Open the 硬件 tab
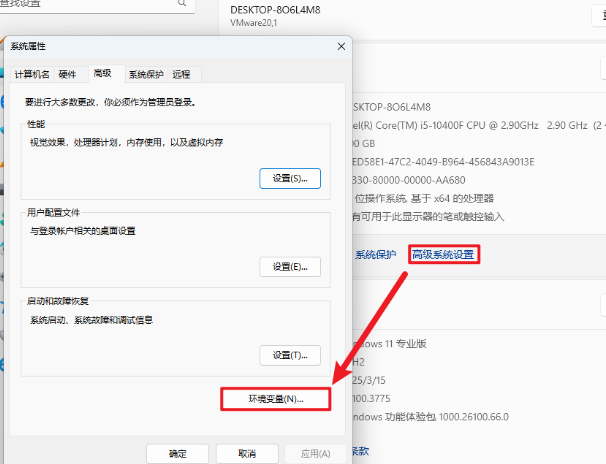This screenshot has height=464, width=606. [68, 74]
